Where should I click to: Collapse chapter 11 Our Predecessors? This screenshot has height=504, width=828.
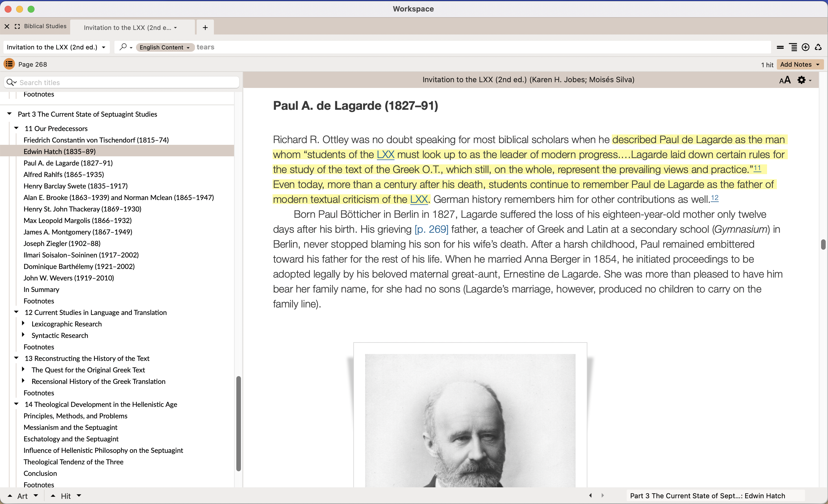16,128
